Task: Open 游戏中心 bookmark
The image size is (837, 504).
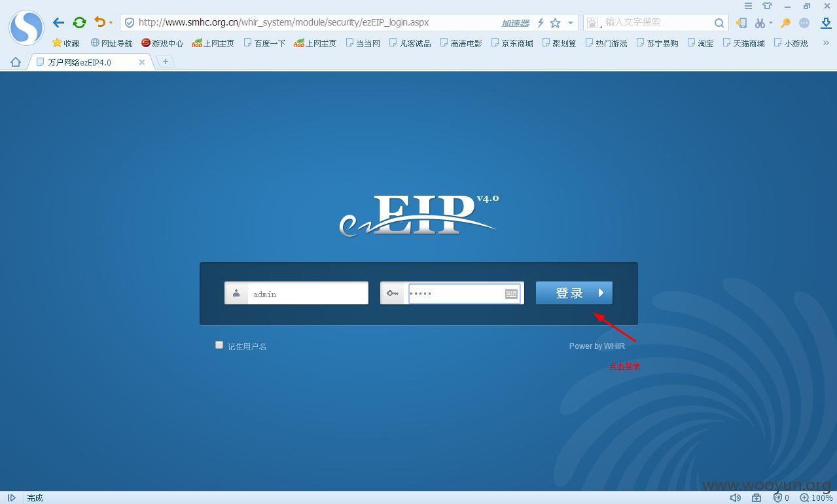Action: pyautogui.click(x=162, y=43)
